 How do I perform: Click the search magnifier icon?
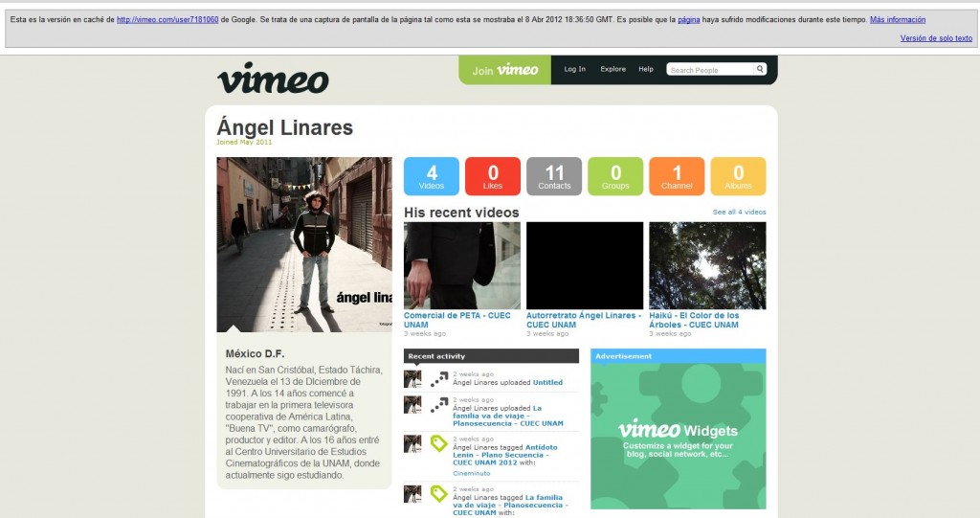pyautogui.click(x=760, y=69)
